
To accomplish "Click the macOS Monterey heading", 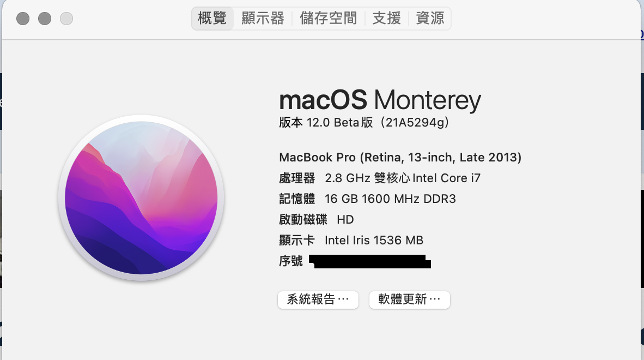I will [380, 100].
